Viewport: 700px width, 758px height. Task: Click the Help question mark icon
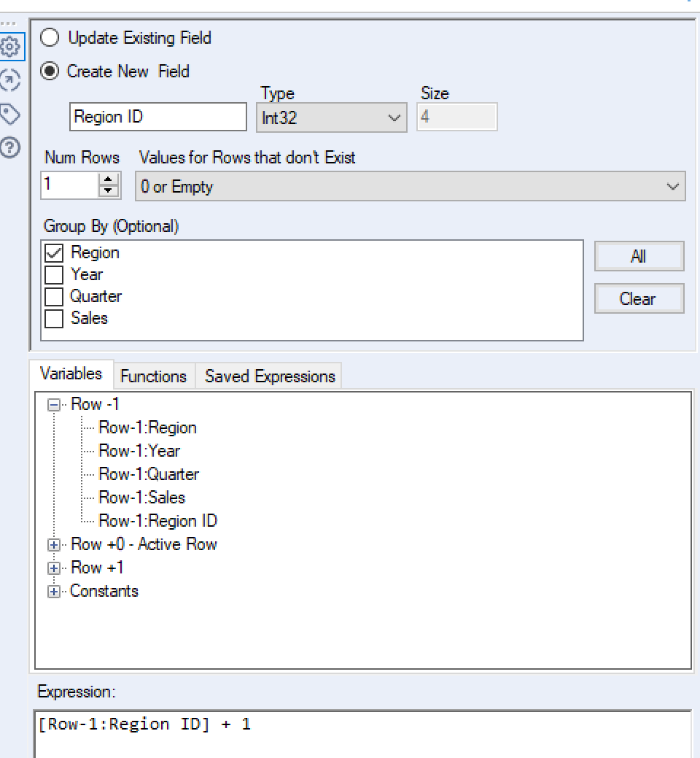(x=10, y=148)
